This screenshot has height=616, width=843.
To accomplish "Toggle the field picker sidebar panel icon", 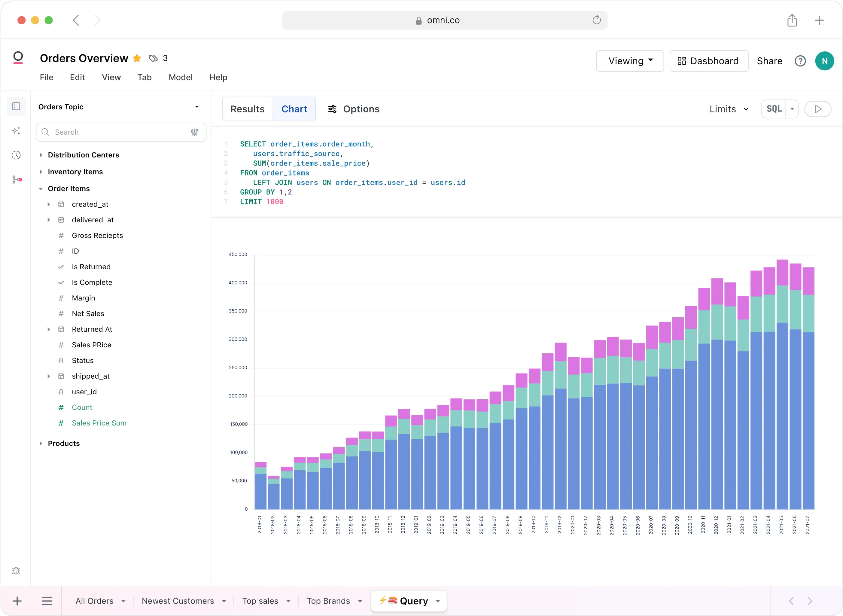I will [17, 106].
